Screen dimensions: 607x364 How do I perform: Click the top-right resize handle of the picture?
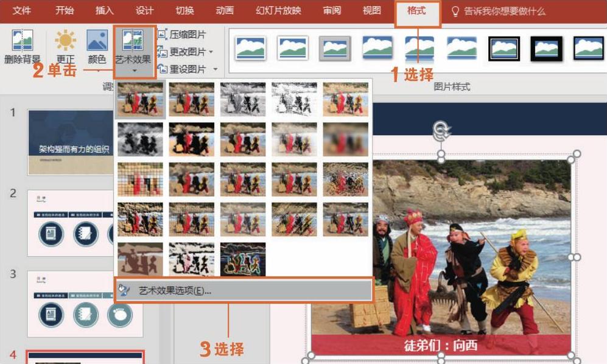coord(571,159)
